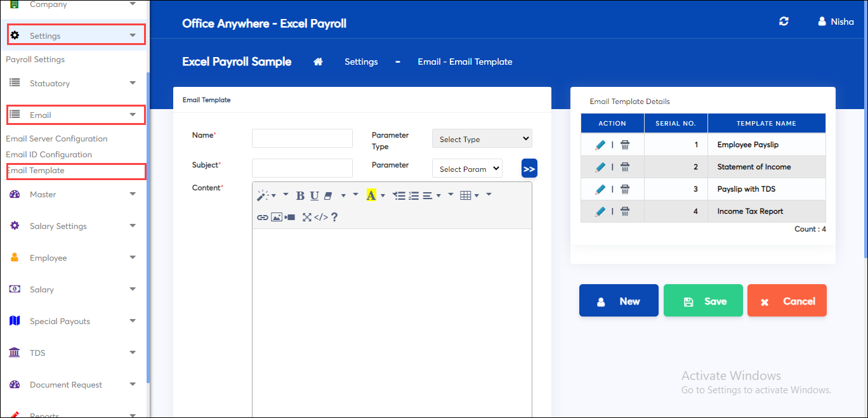Expand the TDS sidebar menu

click(73, 353)
